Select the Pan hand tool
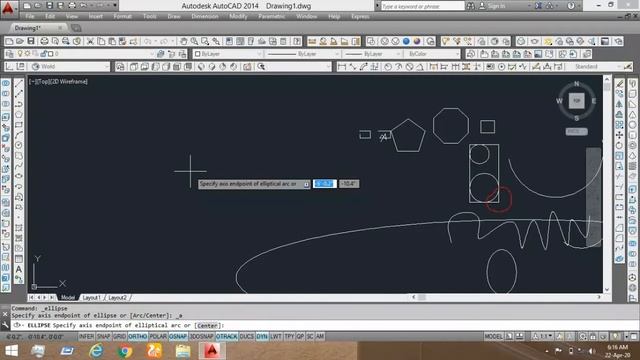Image resolution: width=640 pixels, height=360 pixels. tap(183, 41)
